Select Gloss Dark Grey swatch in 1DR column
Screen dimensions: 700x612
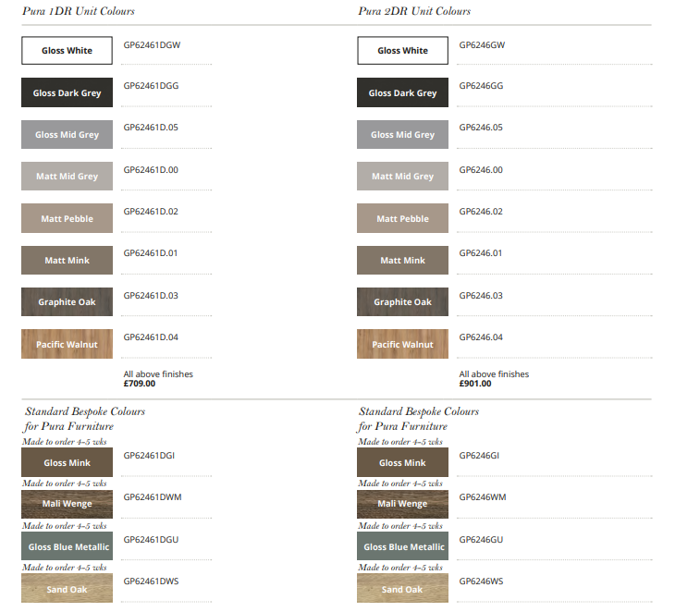point(67,92)
